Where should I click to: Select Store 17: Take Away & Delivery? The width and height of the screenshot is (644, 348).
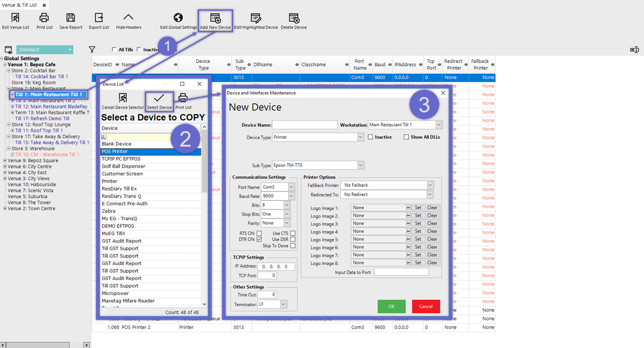coord(45,137)
